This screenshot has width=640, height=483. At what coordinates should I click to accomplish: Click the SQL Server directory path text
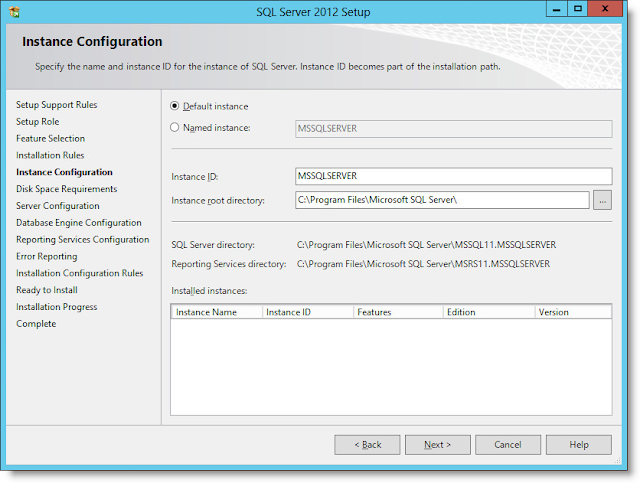(426, 245)
